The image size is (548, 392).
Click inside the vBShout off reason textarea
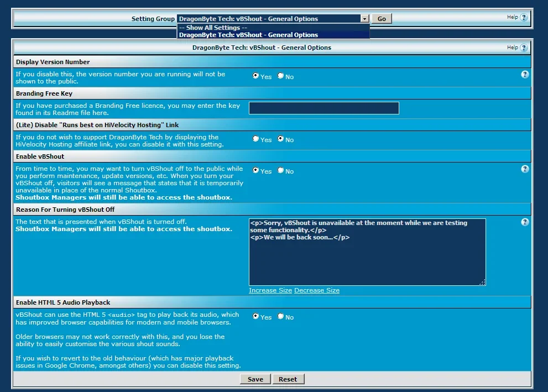pos(367,252)
